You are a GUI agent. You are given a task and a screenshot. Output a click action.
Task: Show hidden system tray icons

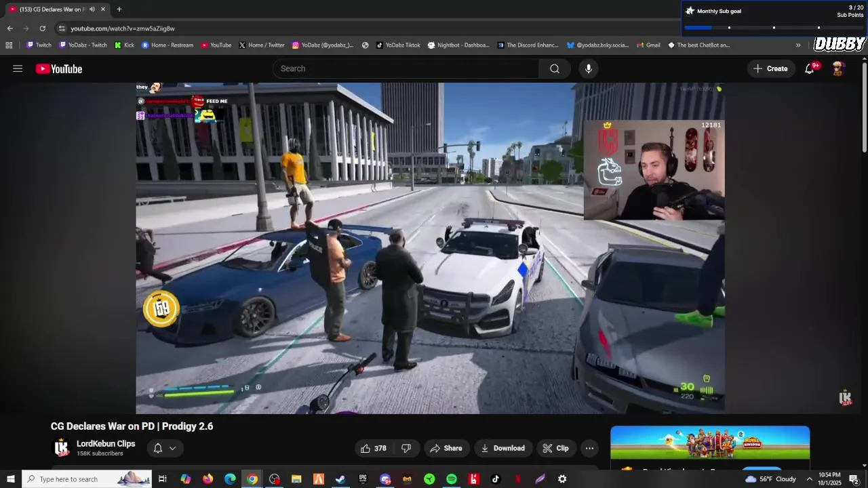(x=809, y=479)
